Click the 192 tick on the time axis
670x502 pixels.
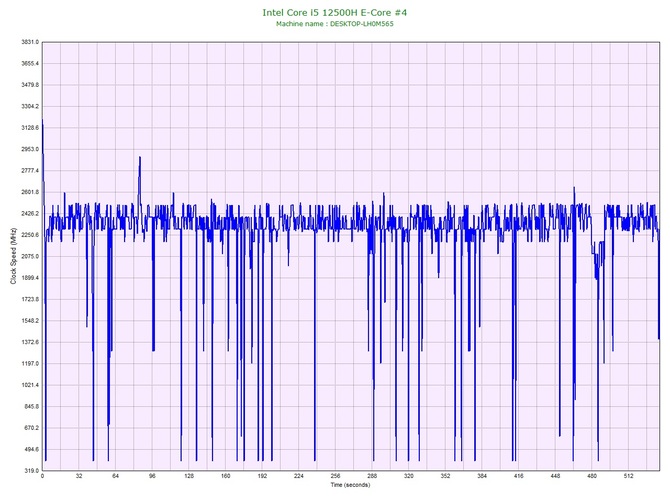click(262, 476)
